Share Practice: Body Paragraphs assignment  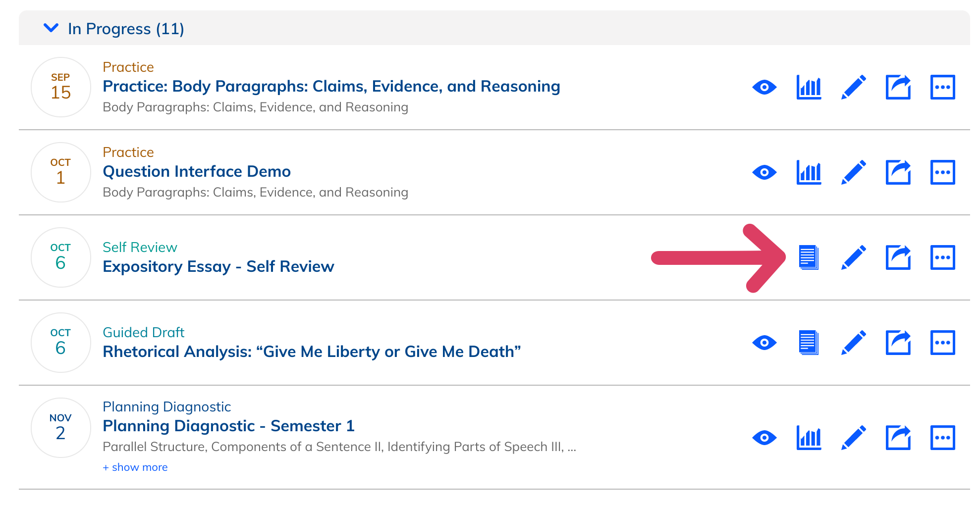[x=898, y=87]
